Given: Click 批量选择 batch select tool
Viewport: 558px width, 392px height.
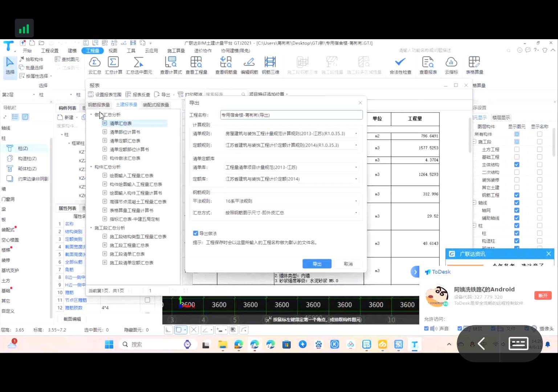Looking at the screenshot, I should (31, 68).
